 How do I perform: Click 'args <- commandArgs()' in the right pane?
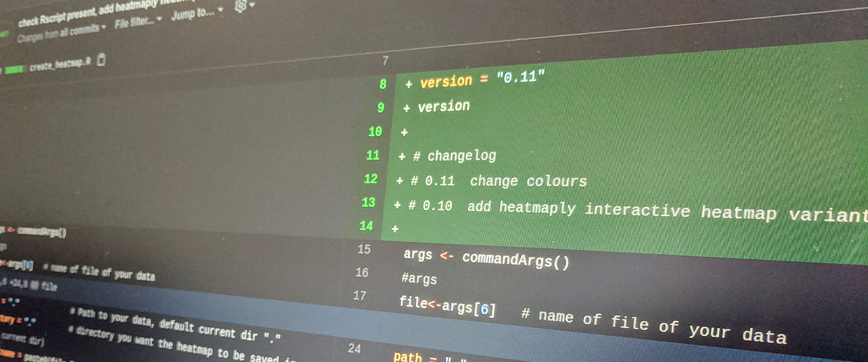[x=486, y=258]
